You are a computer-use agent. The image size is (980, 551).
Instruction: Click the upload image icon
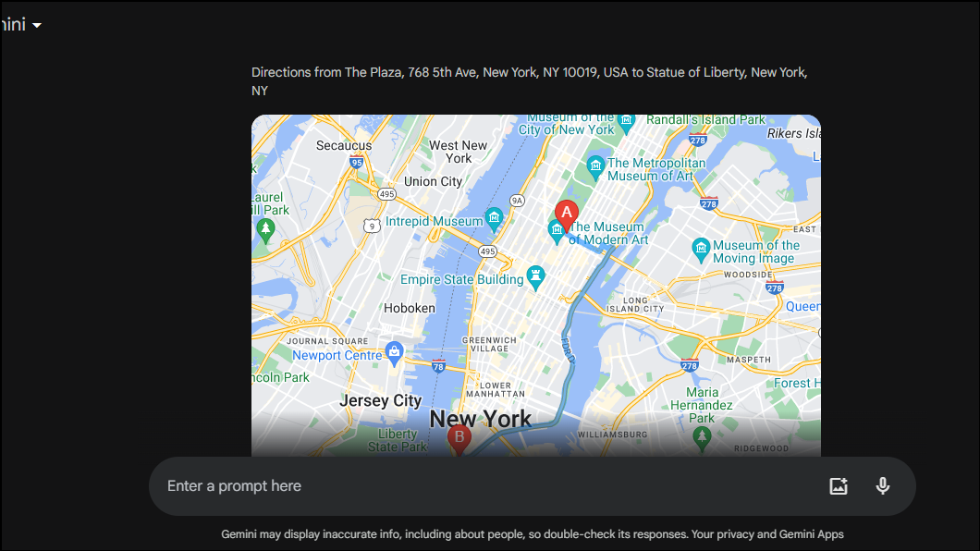[x=839, y=486]
